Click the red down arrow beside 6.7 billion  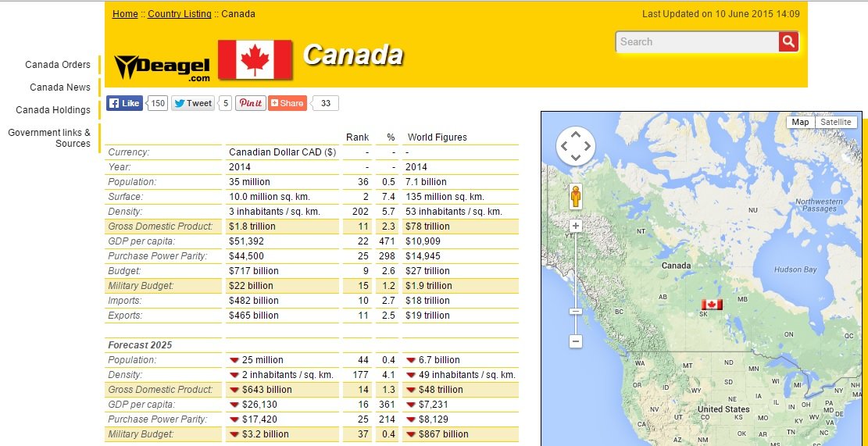point(411,360)
